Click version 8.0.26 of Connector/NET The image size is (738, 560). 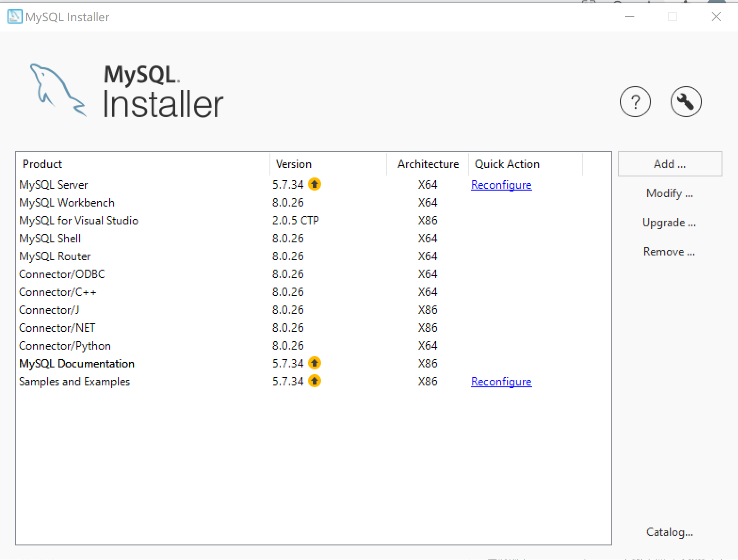288,328
